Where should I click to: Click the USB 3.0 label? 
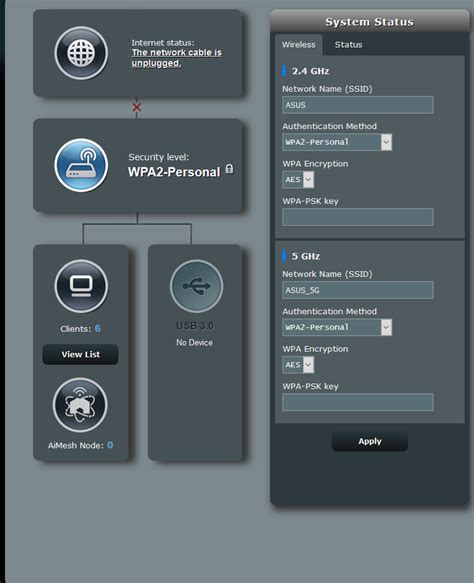[195, 326]
